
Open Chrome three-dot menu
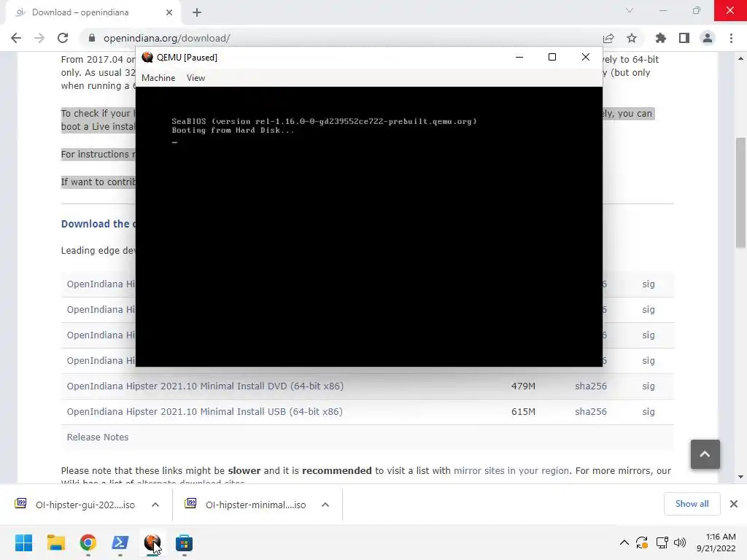(731, 38)
